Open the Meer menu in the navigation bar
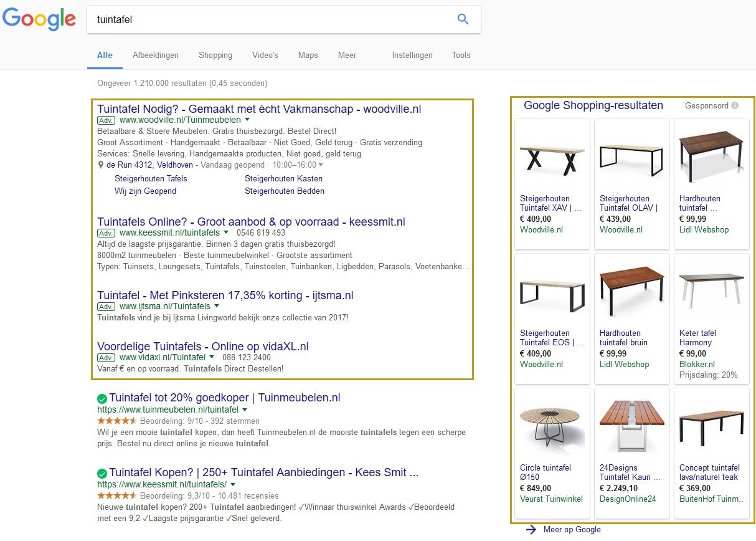This screenshot has height=541, width=756. [x=347, y=55]
